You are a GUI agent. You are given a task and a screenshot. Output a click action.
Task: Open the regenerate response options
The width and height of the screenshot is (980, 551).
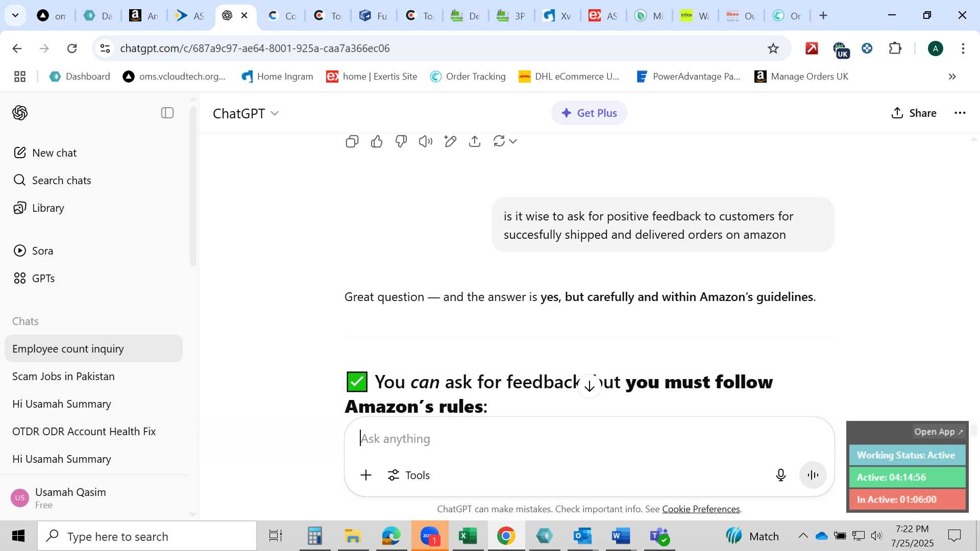click(x=505, y=141)
